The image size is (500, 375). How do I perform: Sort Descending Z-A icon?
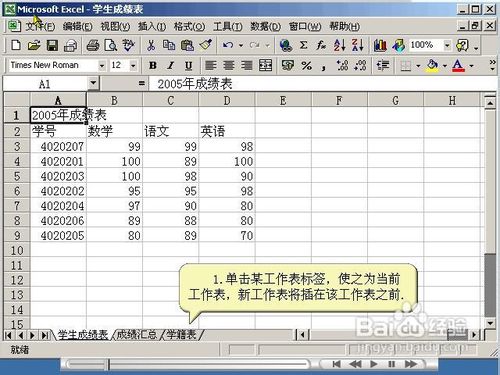[358, 45]
